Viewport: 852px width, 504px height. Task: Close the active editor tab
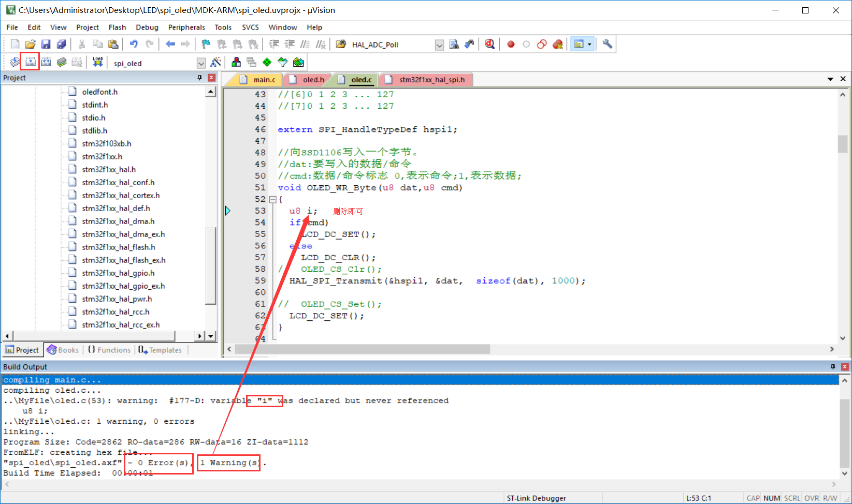[x=843, y=79]
